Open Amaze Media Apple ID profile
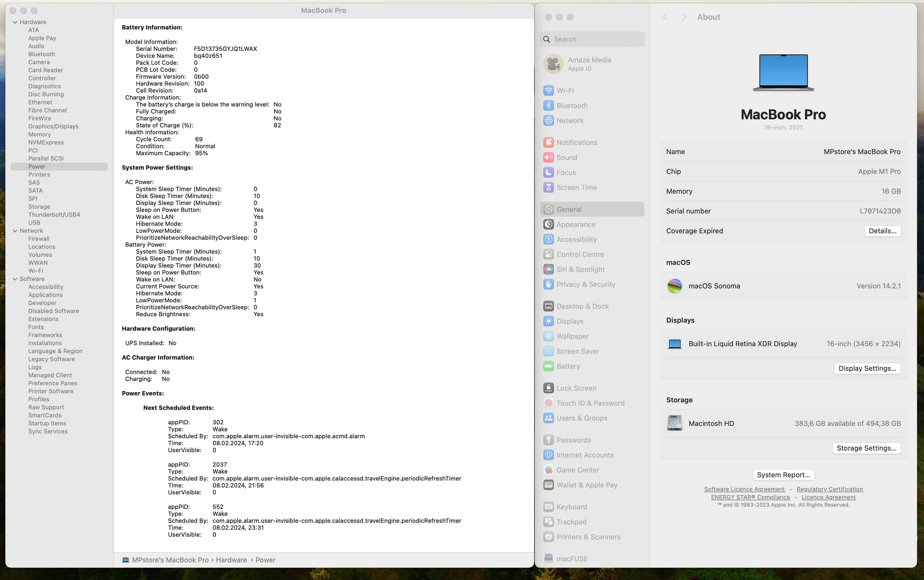The image size is (924, 580). [592, 64]
